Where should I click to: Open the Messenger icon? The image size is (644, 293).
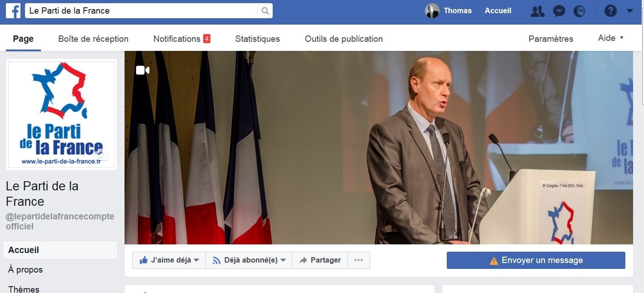click(x=559, y=11)
